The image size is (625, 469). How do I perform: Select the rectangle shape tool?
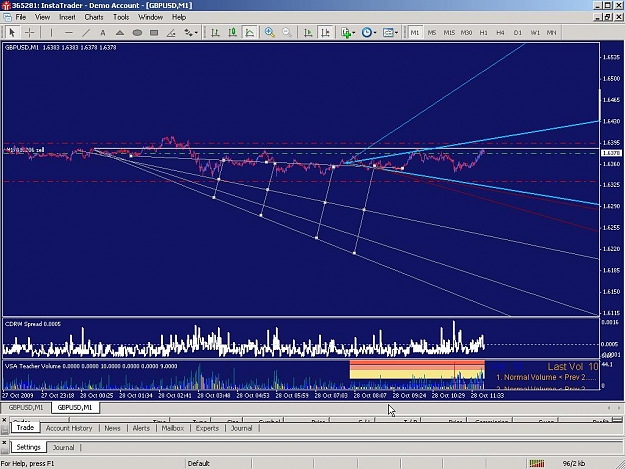pos(154,33)
